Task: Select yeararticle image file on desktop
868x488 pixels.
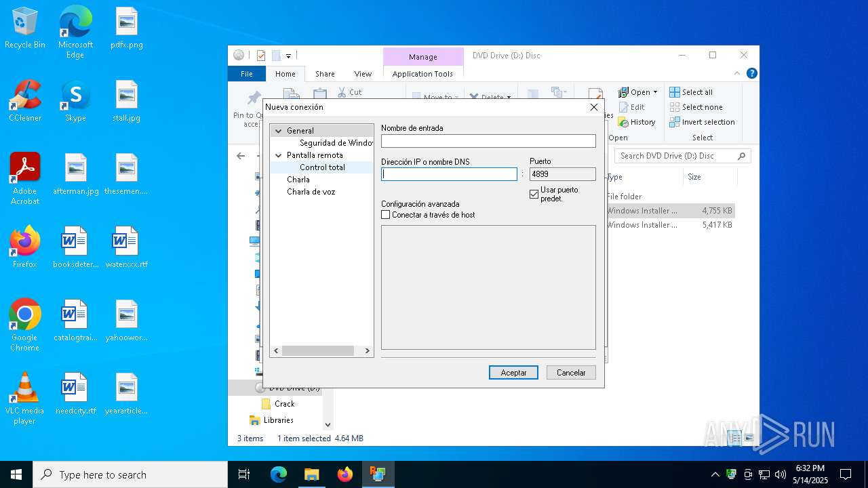Action: tap(127, 394)
